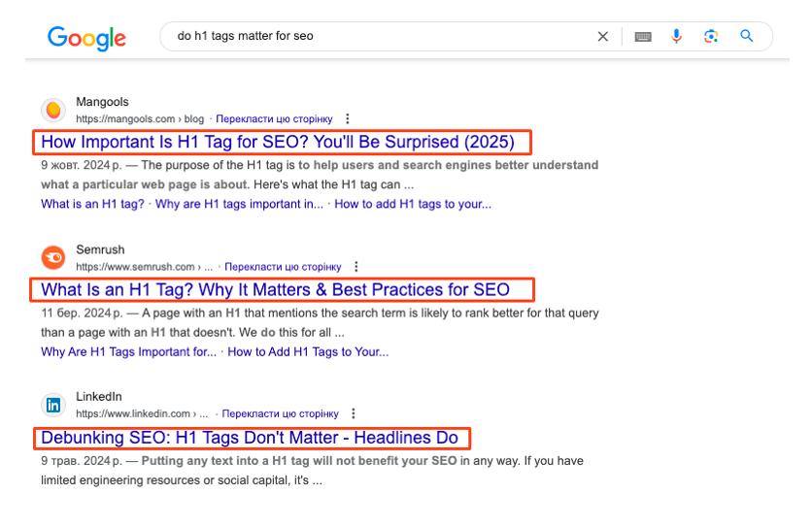Open Google Lens image search icon
The height and width of the screenshot is (527, 812).
pos(711,36)
